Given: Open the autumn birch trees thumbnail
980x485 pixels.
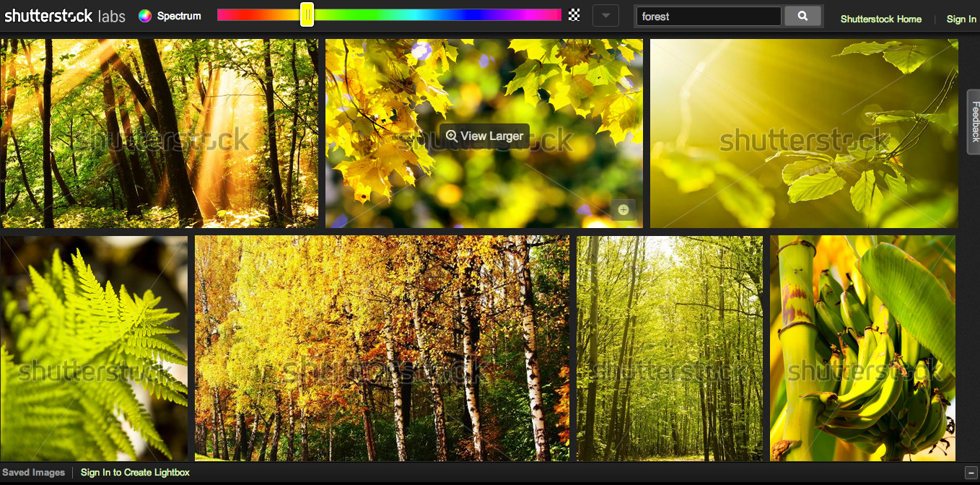Looking at the screenshot, I should (382, 348).
